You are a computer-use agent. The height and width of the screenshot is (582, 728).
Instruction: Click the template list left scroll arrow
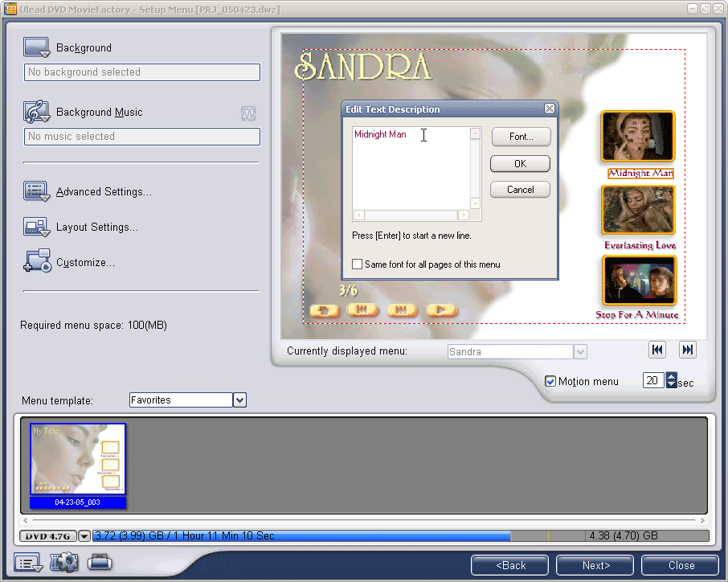26,520
